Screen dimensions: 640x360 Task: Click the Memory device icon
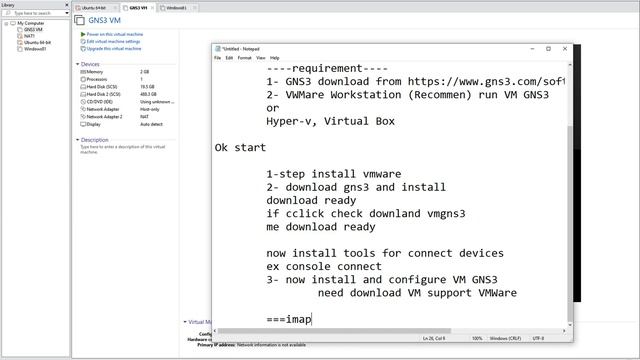[83, 72]
